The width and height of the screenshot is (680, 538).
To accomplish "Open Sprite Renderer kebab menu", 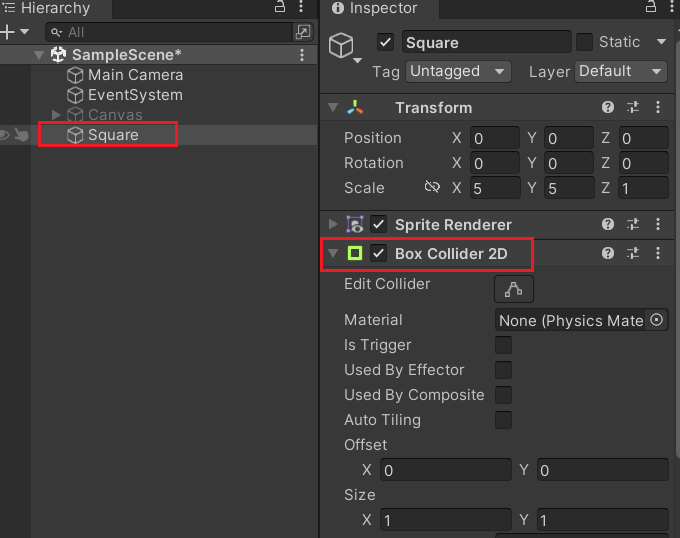I will [x=658, y=224].
